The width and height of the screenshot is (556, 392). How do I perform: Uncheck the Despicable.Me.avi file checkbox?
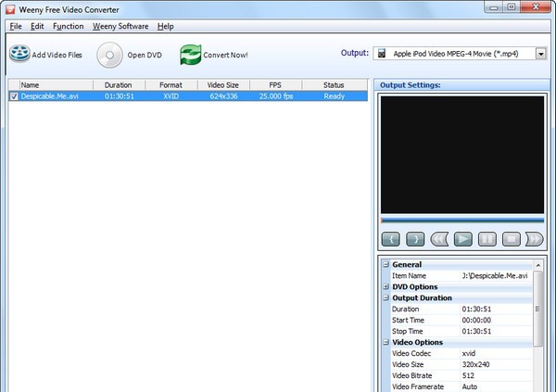pos(14,96)
